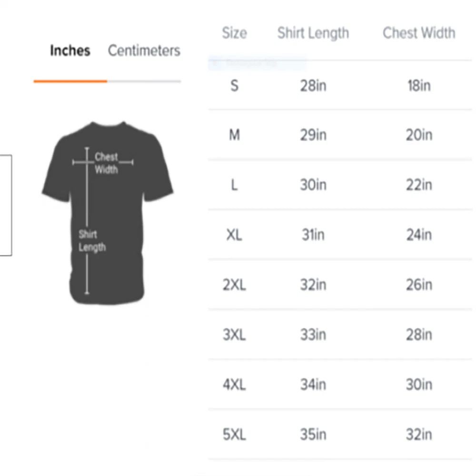
Task: Click the Shirt Length column header
Action: (x=313, y=33)
